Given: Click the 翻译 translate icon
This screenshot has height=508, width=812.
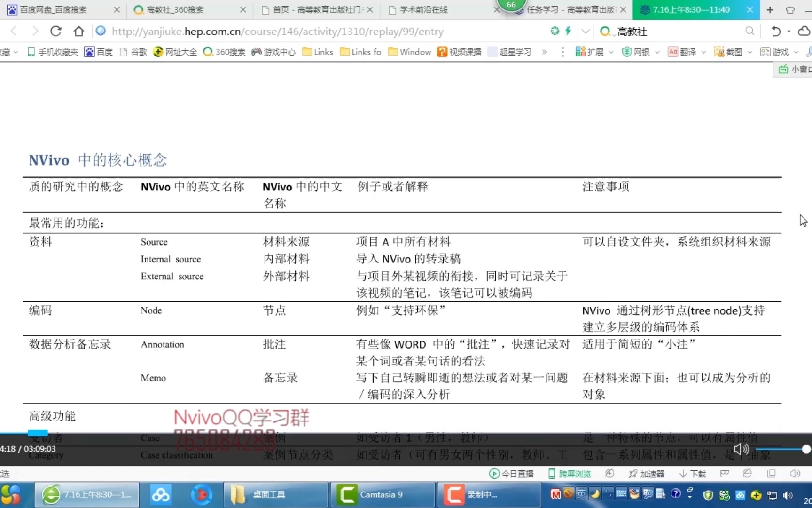Looking at the screenshot, I should (x=672, y=52).
